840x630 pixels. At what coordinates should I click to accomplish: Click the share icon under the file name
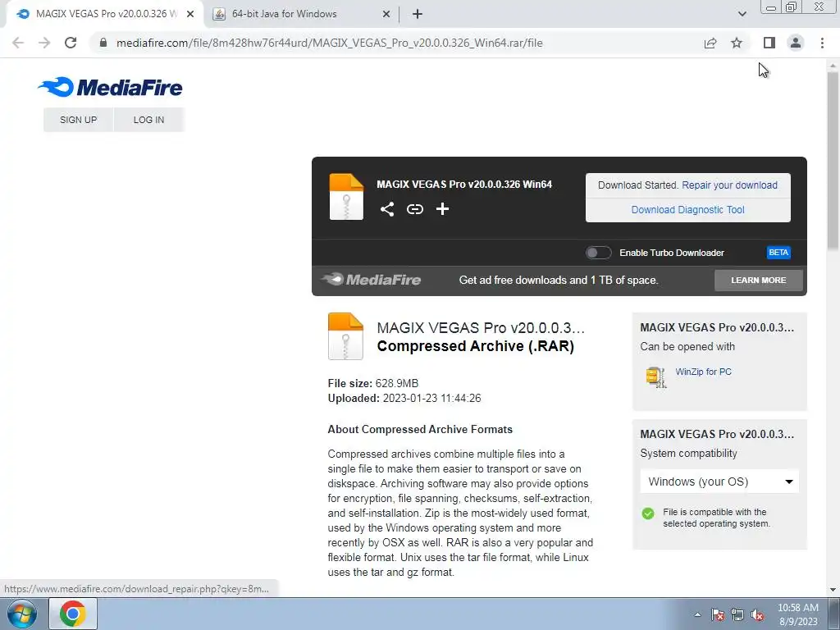click(x=387, y=209)
